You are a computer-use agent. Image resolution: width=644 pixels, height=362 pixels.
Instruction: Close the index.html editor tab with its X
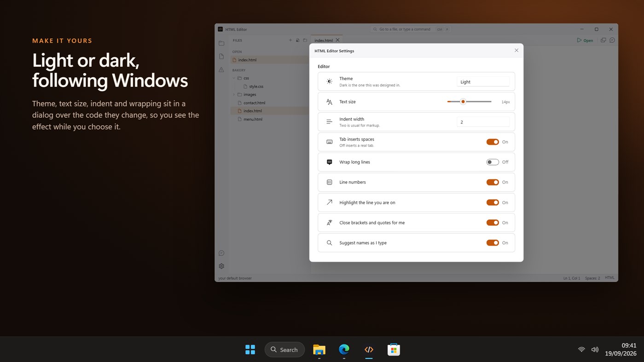point(338,40)
